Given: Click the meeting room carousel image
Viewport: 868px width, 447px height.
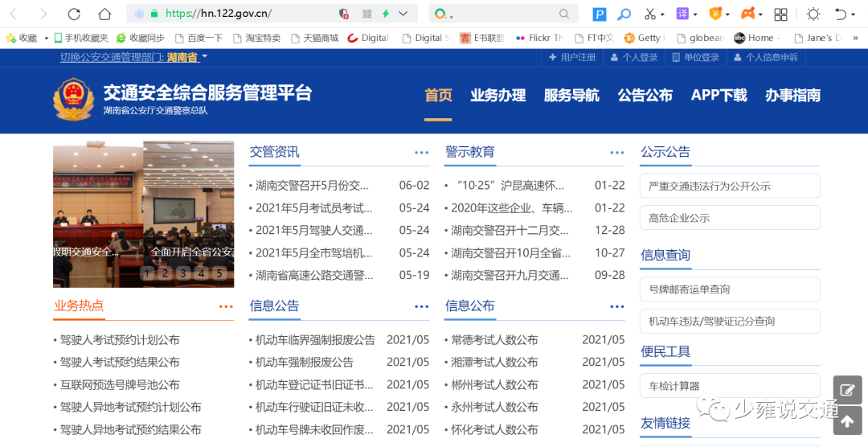Looking at the screenshot, I should click(143, 214).
